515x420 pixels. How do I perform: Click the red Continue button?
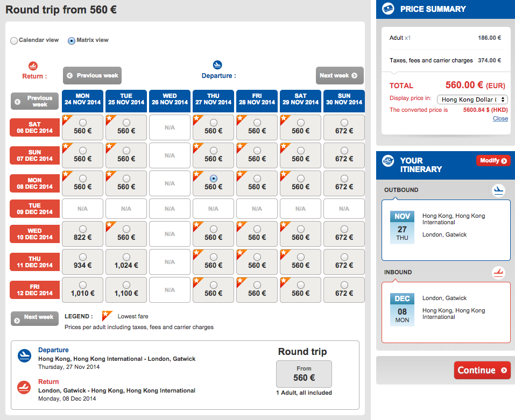coord(482,370)
